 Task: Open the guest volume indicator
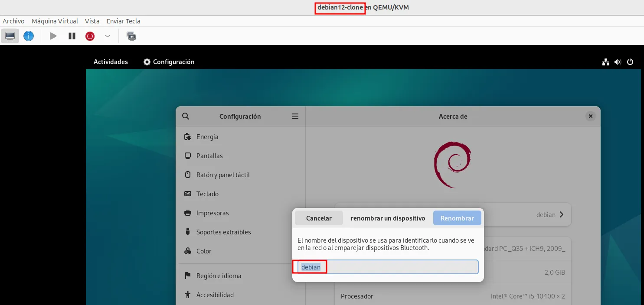pos(618,62)
